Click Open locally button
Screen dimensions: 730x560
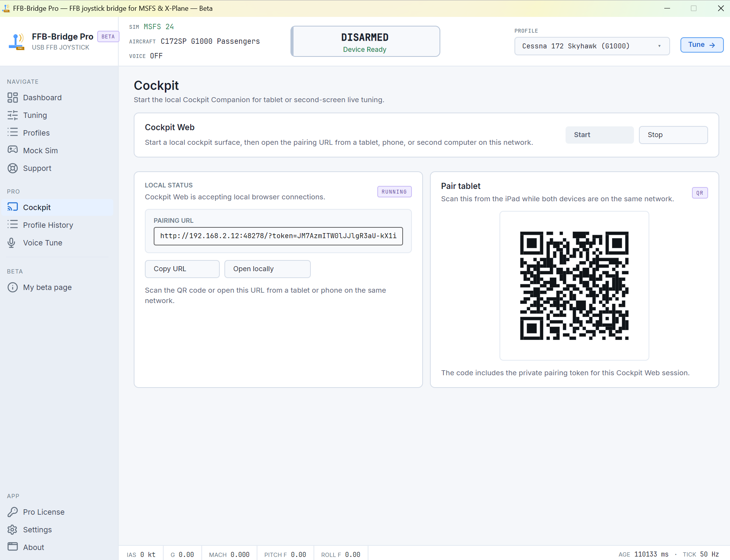click(267, 269)
